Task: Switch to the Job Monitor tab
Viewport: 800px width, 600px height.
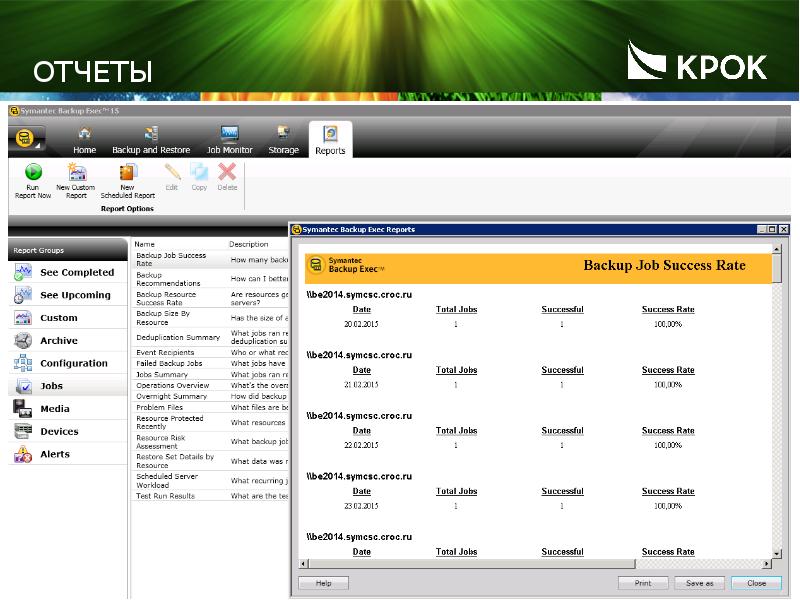Action: tap(229, 140)
